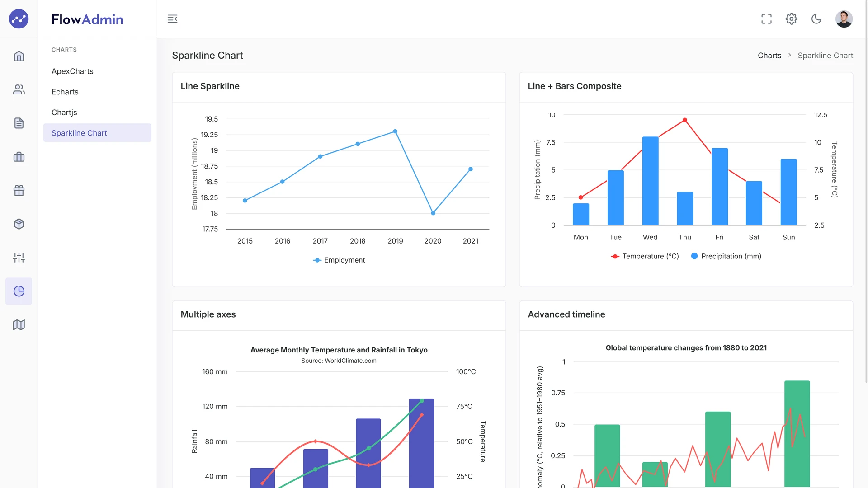Image resolution: width=868 pixels, height=488 pixels.
Task: Select the pie chart sidebar icon
Action: [x=19, y=291]
